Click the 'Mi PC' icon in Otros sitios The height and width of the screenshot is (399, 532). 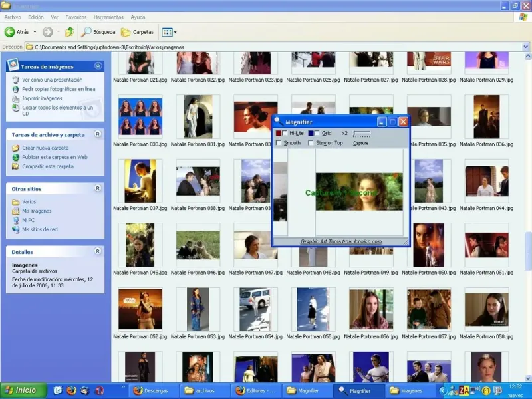(x=16, y=220)
